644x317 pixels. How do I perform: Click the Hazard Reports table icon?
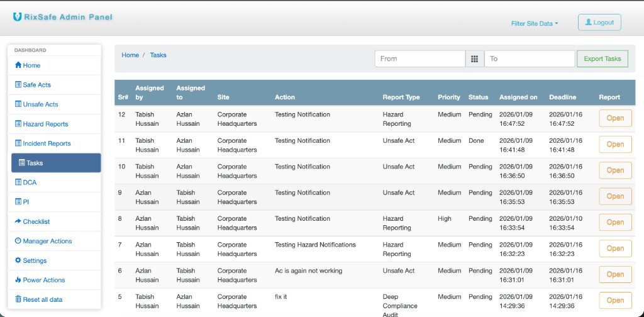18,124
